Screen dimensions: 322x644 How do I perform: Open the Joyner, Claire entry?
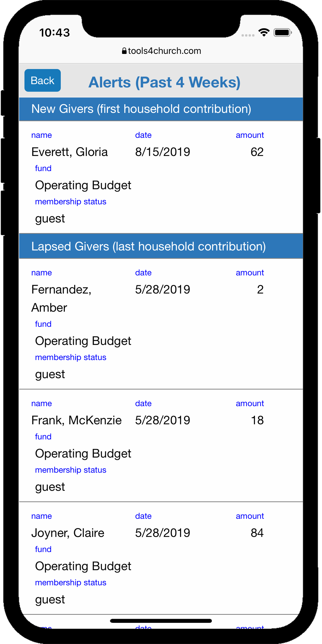[68, 533]
